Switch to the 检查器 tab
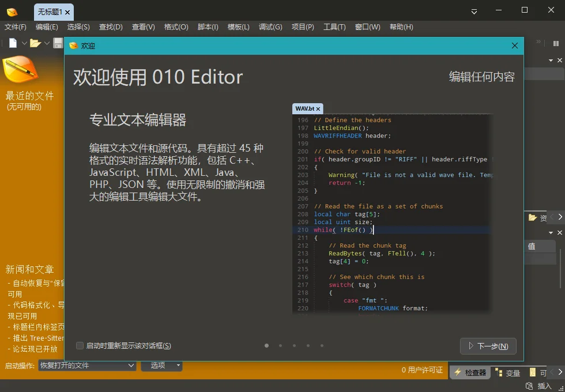Image resolution: width=565 pixels, height=392 pixels. point(470,372)
